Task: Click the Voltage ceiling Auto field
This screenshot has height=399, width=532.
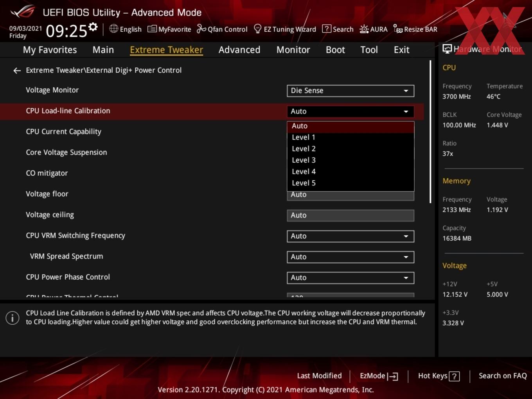Action: click(350, 216)
